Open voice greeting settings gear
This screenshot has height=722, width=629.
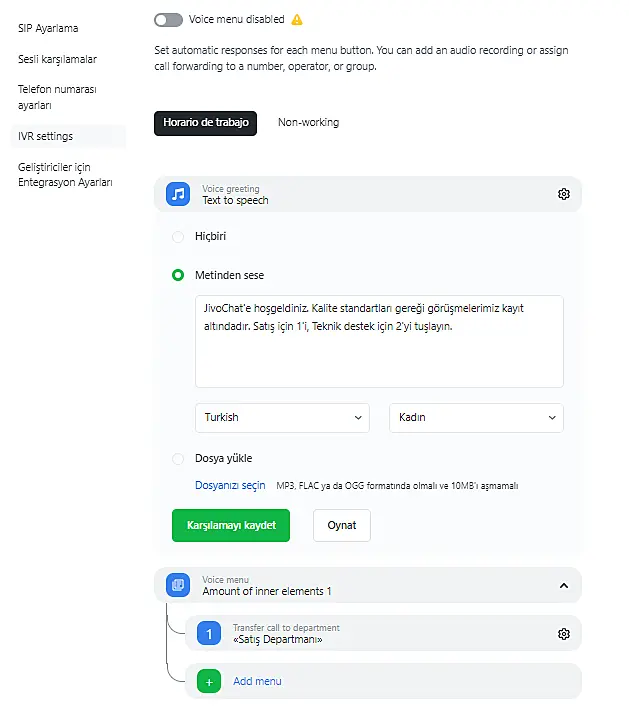pos(564,194)
